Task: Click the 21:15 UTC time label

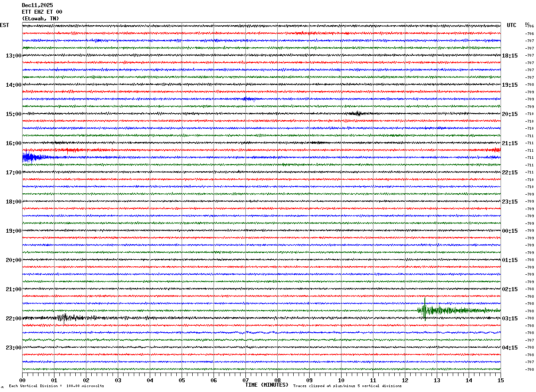Action: tap(509, 143)
